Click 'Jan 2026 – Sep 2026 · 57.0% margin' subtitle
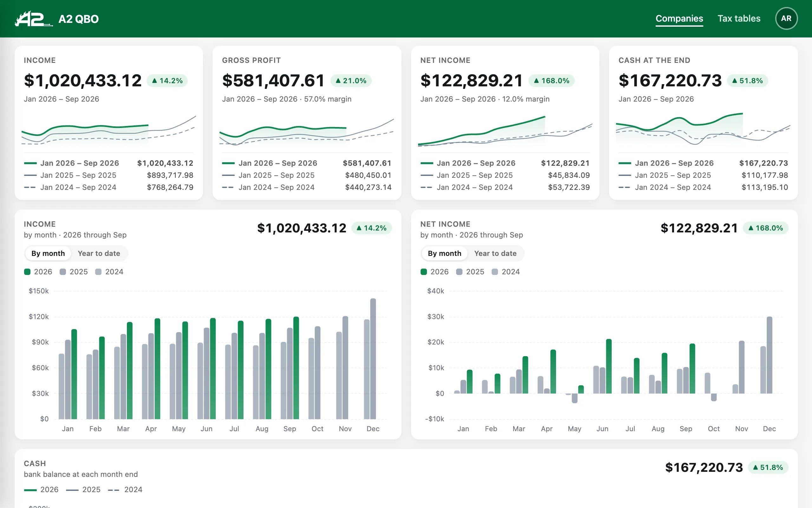Image resolution: width=812 pixels, height=508 pixels. tap(286, 99)
